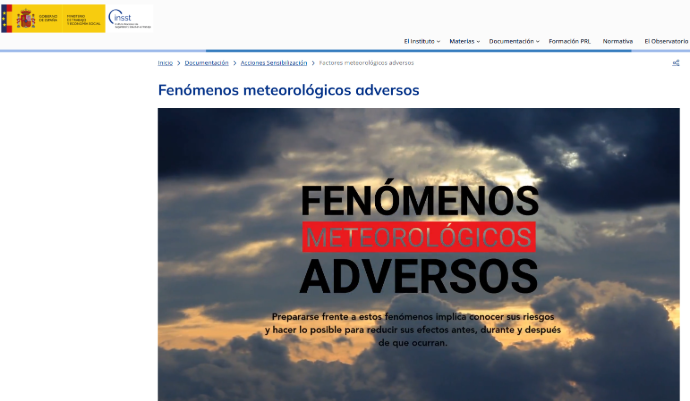Click the INSST logo
Screen dimensions: 690x401
(129, 17)
